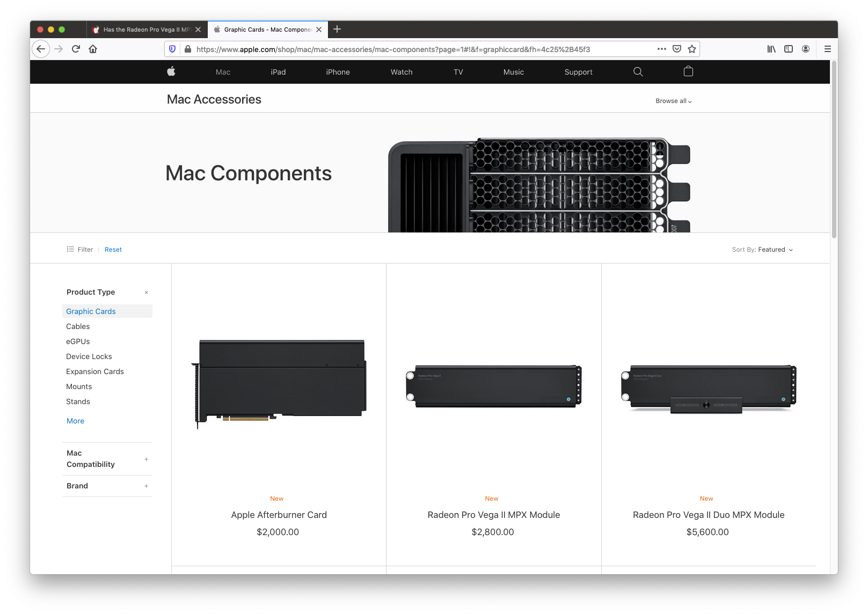Click the browser Forward arrow button

point(59,49)
